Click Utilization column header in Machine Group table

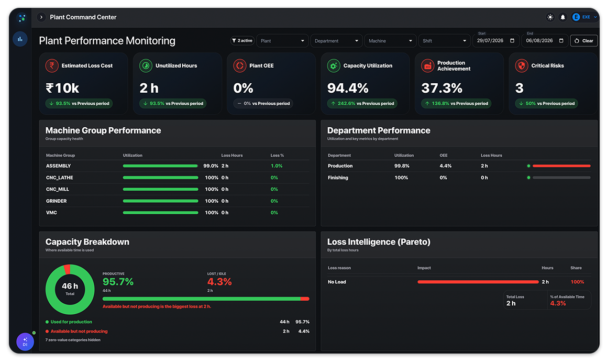click(x=133, y=155)
